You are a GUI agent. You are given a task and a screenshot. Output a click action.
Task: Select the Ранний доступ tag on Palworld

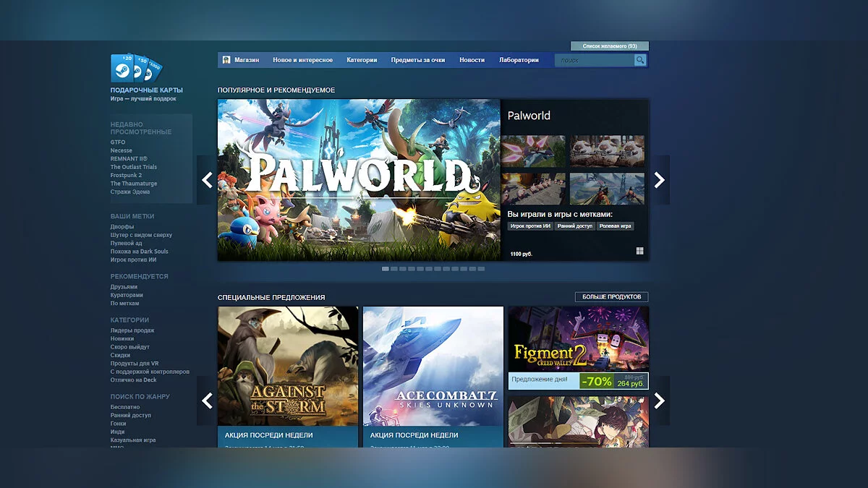point(574,226)
